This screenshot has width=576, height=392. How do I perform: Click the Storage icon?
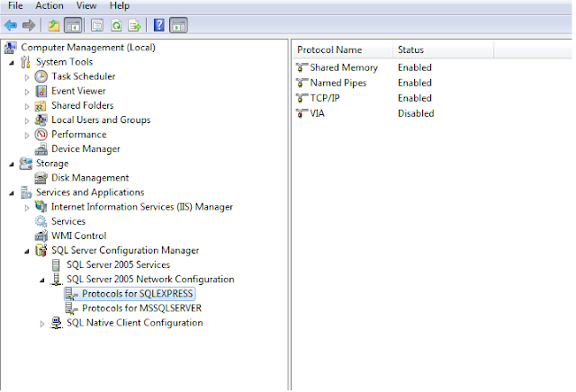coord(26,164)
